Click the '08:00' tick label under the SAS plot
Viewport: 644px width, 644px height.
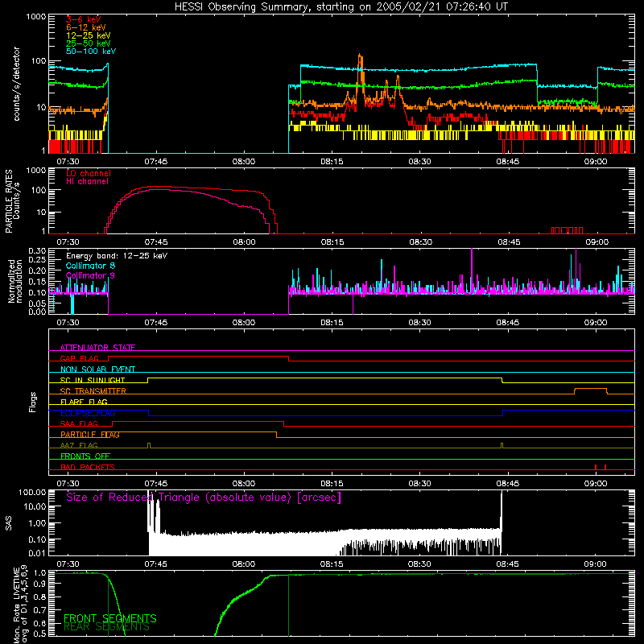(x=244, y=564)
